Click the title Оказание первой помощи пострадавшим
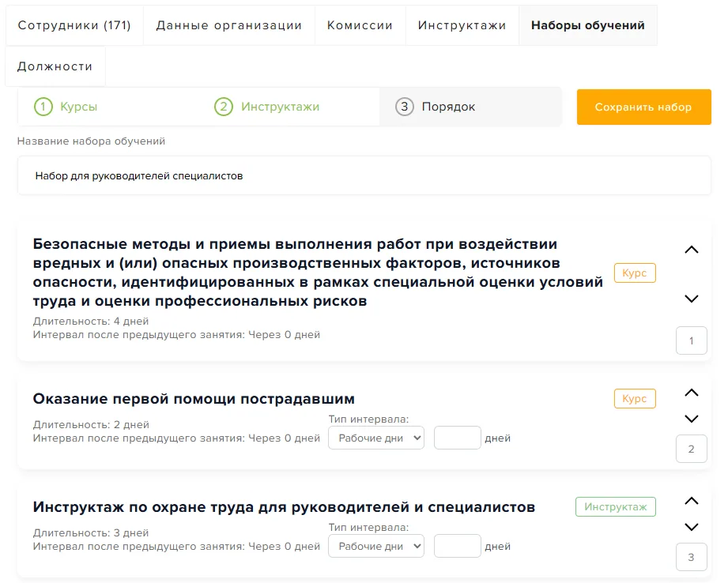Viewport: 728px width, 583px height. [x=194, y=399]
